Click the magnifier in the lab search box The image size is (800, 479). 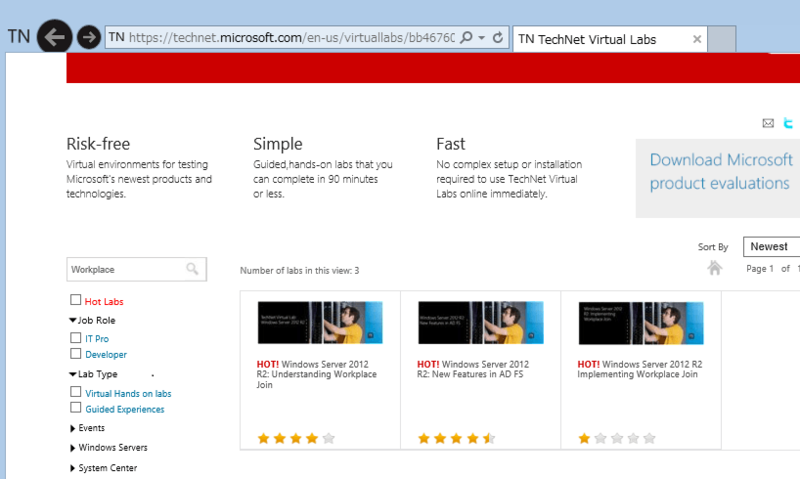pyautogui.click(x=192, y=269)
